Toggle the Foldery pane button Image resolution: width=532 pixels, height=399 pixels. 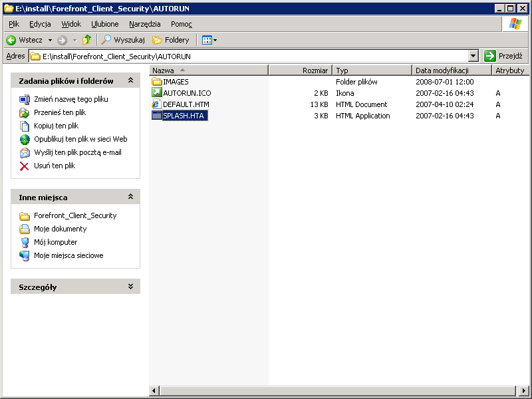171,40
